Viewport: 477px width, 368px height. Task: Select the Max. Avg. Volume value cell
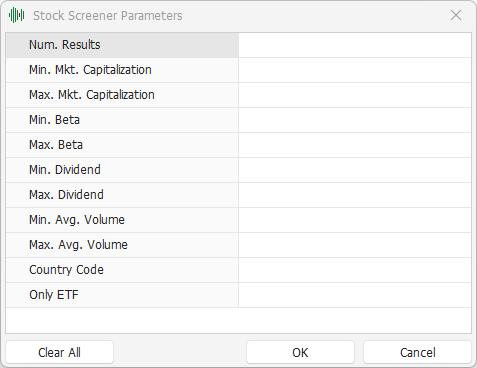355,245
